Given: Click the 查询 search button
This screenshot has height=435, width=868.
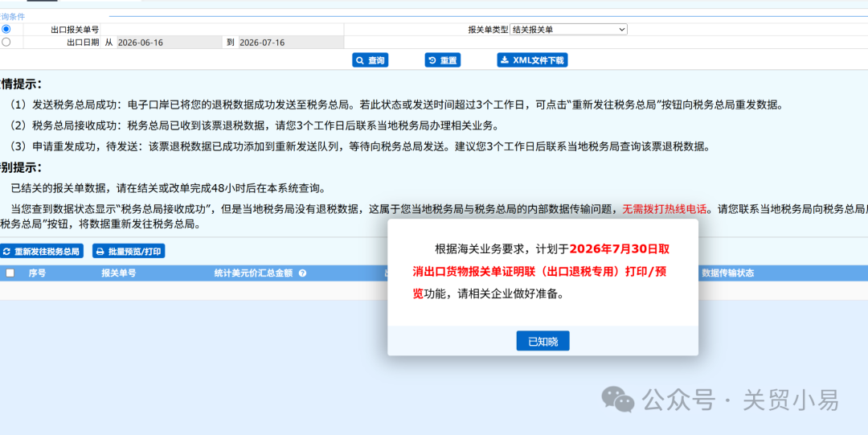Looking at the screenshot, I should tap(370, 60).
